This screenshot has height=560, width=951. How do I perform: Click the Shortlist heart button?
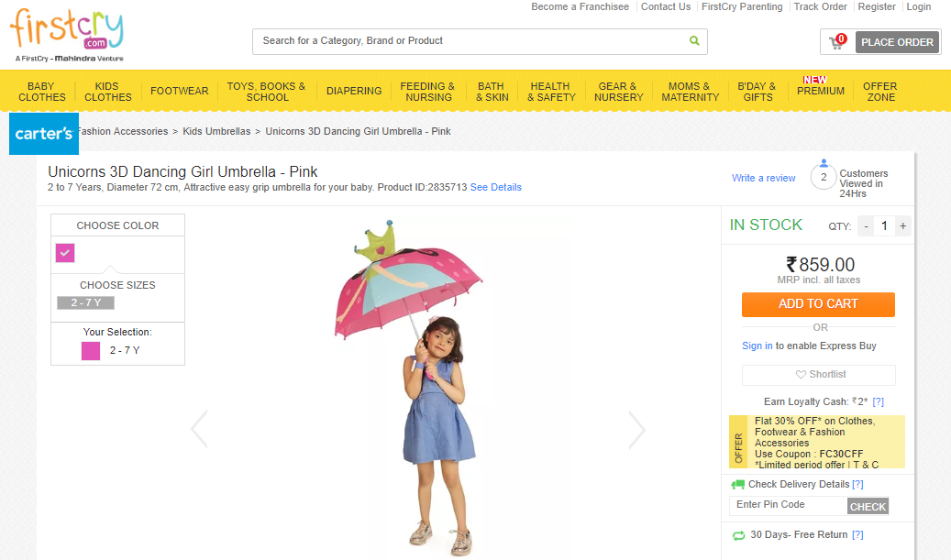click(x=819, y=375)
